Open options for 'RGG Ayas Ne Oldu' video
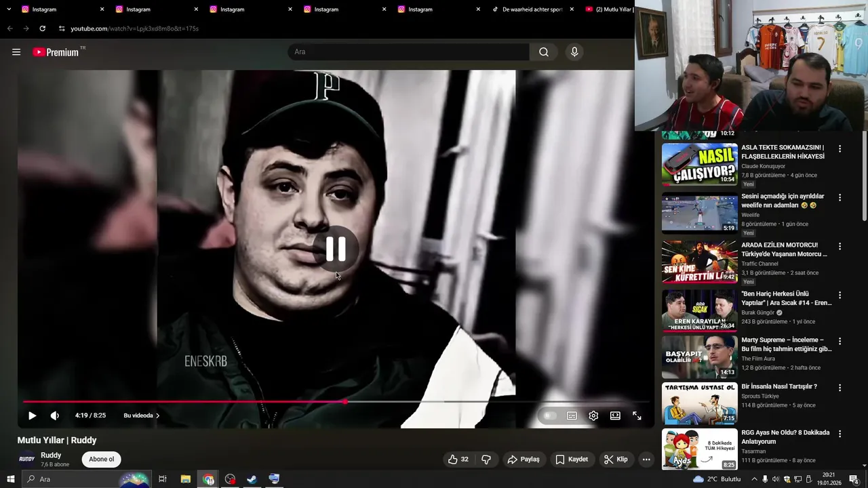This screenshot has width=868, height=488. [840, 434]
